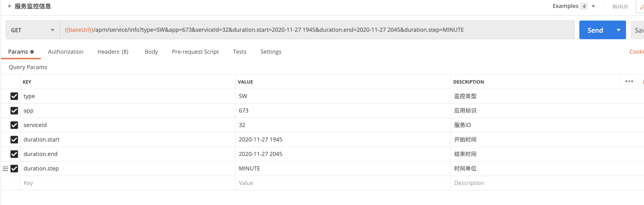Image resolution: width=644 pixels, height=205 pixels.
Task: Uncheck the type parameter checkbox
Action: point(14,96)
